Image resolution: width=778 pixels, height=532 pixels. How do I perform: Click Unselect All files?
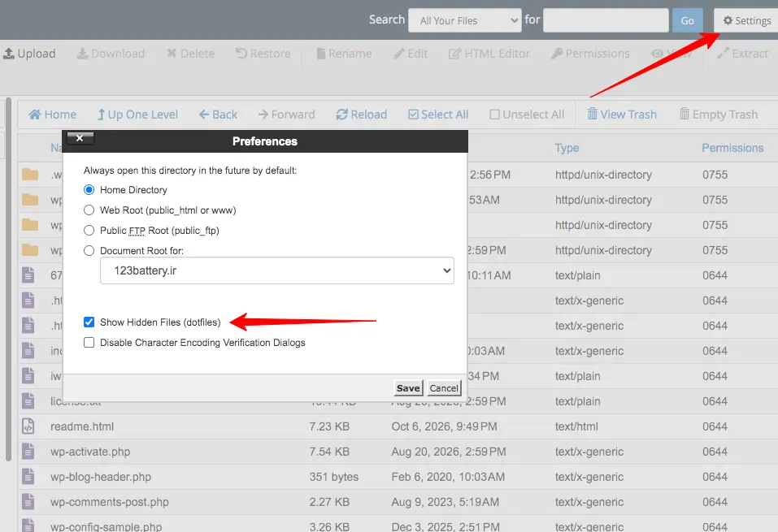pos(527,115)
